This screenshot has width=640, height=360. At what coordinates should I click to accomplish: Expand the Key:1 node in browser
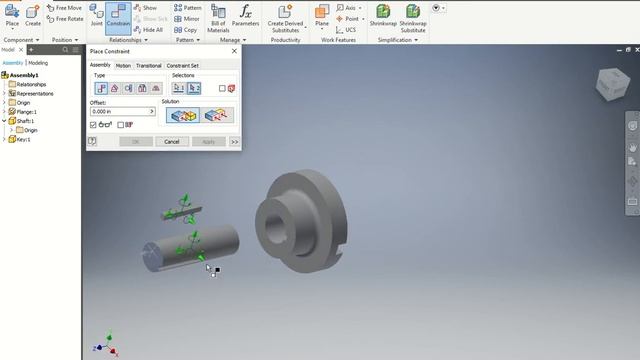(4, 139)
